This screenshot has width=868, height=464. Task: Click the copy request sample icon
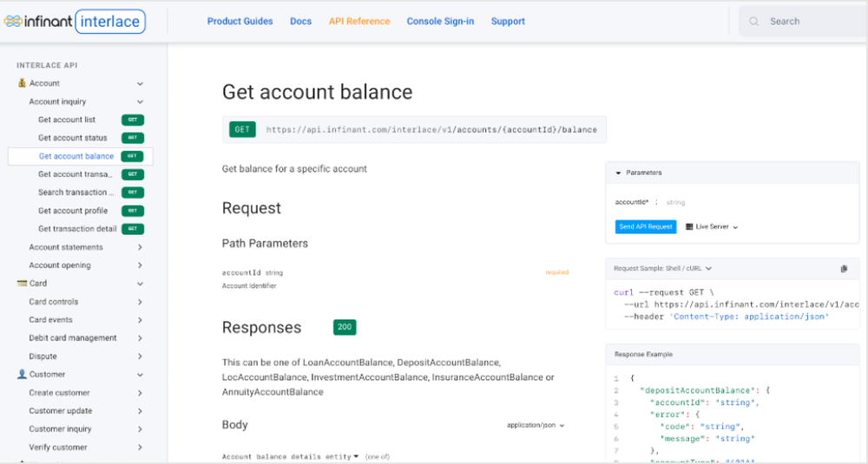pyautogui.click(x=844, y=269)
